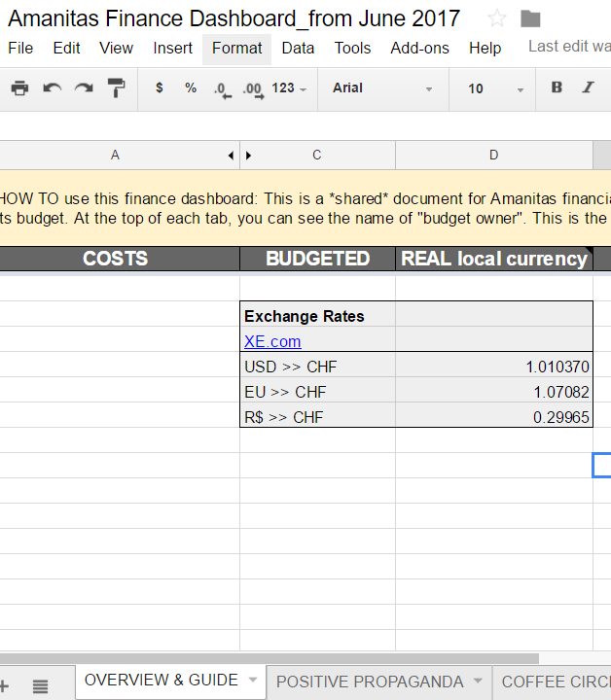Open the Arial font dropdown
611x700 pixels.
coord(382,88)
